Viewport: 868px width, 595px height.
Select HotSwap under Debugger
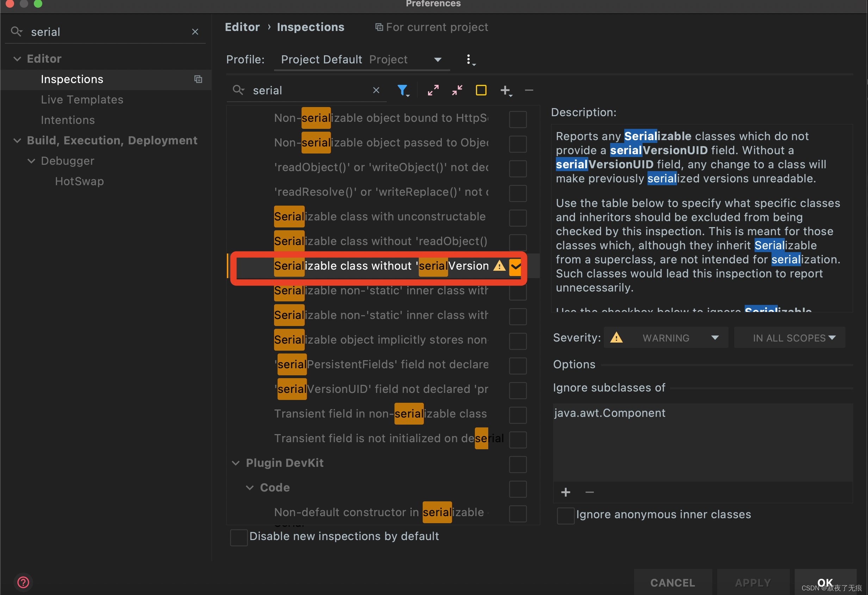[x=79, y=181]
